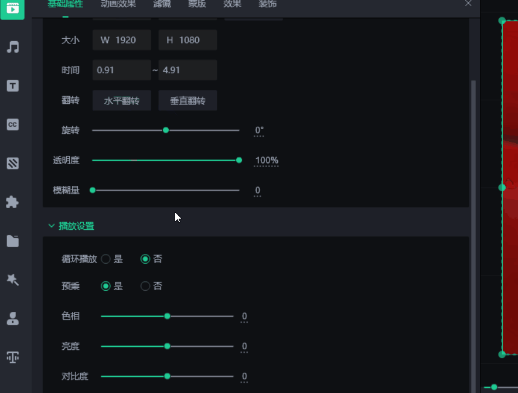Screen dimensions: 518x393
Task: Open the striped transitions icon in sidebar
Action: [x=13, y=163]
